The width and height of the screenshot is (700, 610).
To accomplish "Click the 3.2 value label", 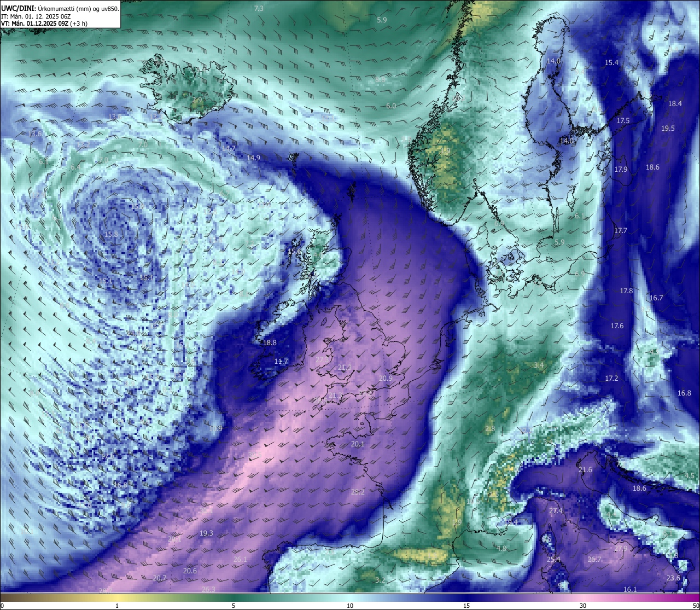I will (x=380, y=580).
